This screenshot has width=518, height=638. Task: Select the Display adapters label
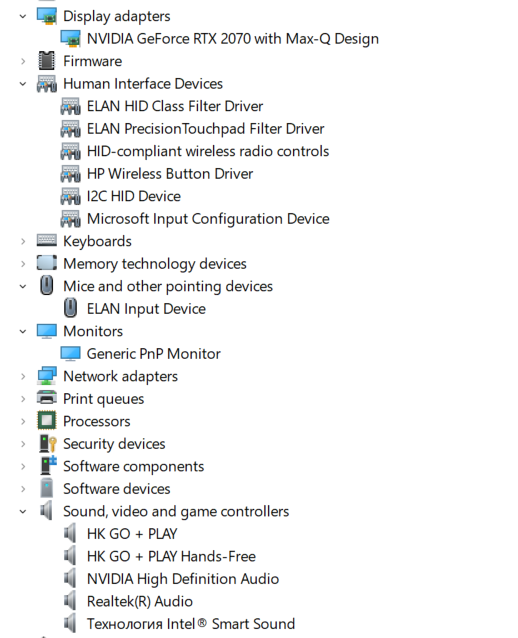117,17
